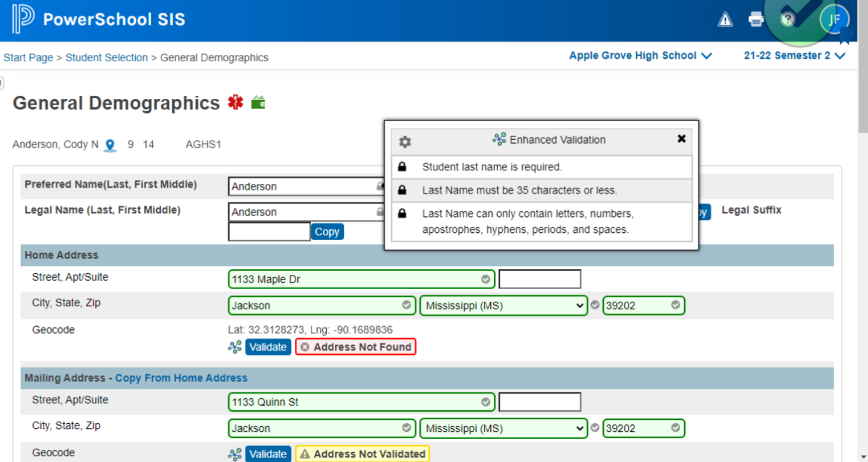Image resolution: width=868 pixels, height=462 pixels.
Task: Click the 'AGHS1' text
Action: [203, 144]
